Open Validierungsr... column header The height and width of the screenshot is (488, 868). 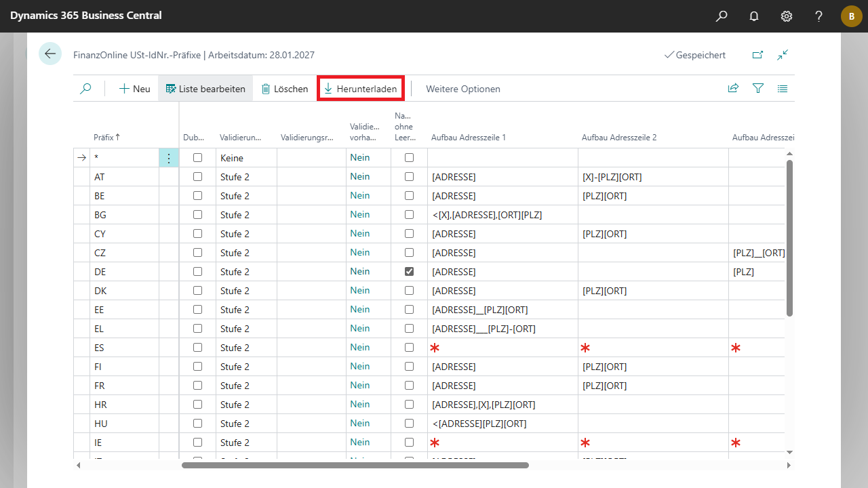pyautogui.click(x=307, y=138)
